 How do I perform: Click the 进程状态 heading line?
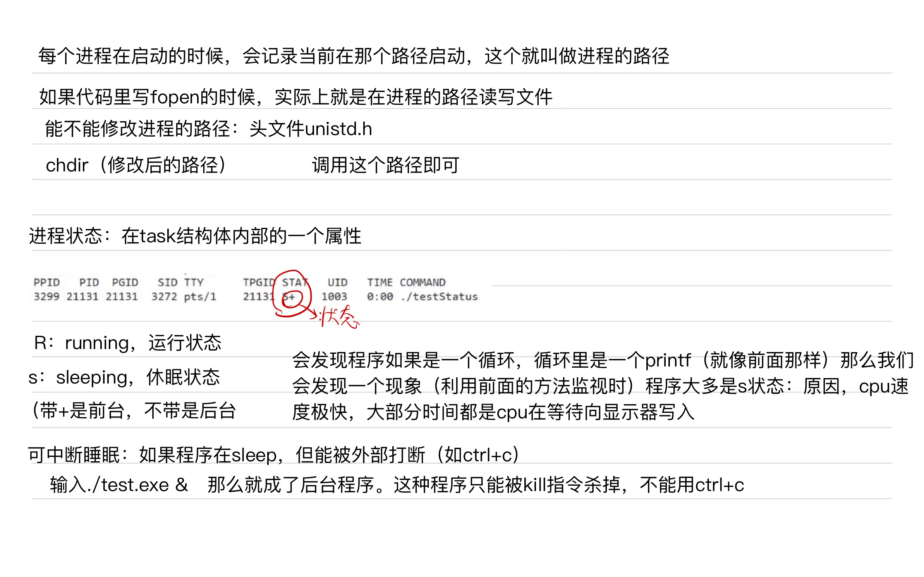pyautogui.click(x=195, y=236)
